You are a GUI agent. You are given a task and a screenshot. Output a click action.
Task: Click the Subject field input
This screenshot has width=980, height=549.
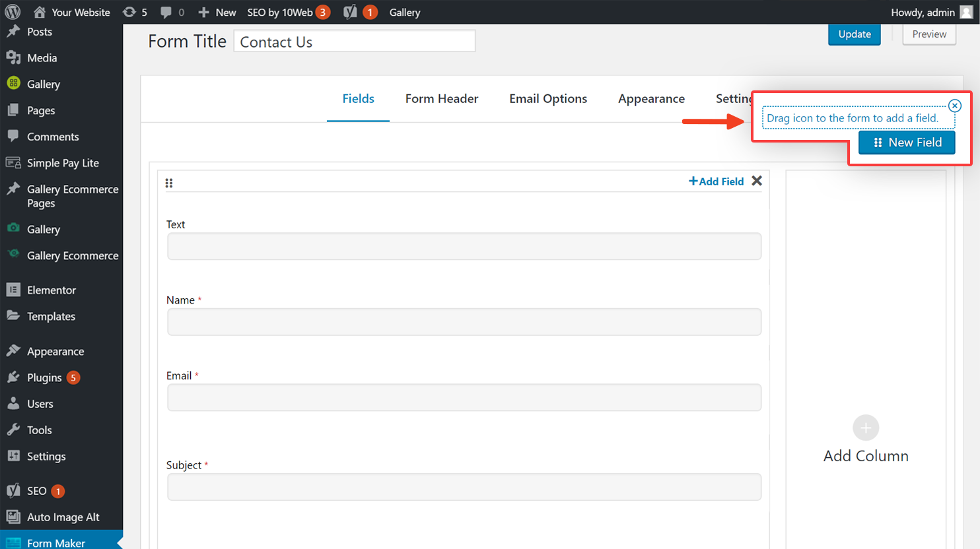(464, 487)
